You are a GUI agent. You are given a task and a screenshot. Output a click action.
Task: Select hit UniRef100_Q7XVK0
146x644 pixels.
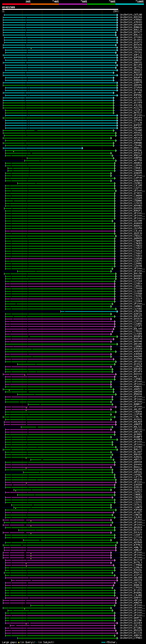click(131, 37)
